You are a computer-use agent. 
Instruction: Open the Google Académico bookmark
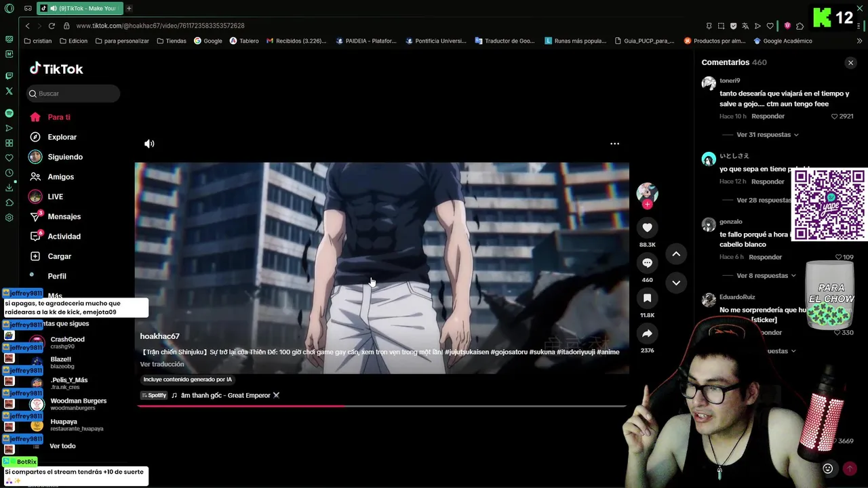783,41
